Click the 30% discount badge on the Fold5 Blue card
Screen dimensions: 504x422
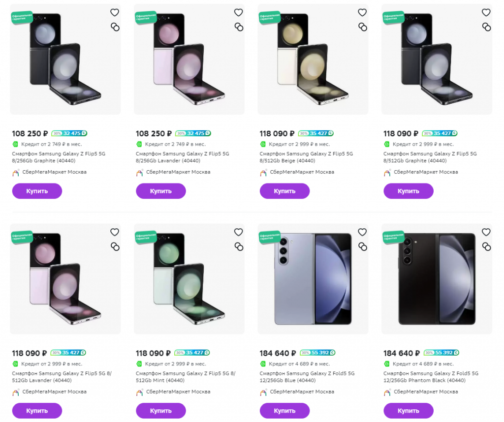(x=306, y=353)
